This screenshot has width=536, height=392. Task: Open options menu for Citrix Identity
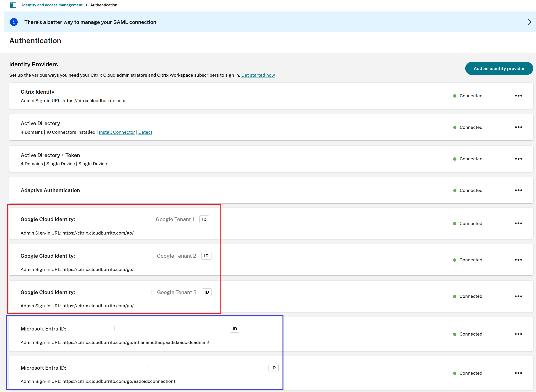point(518,96)
